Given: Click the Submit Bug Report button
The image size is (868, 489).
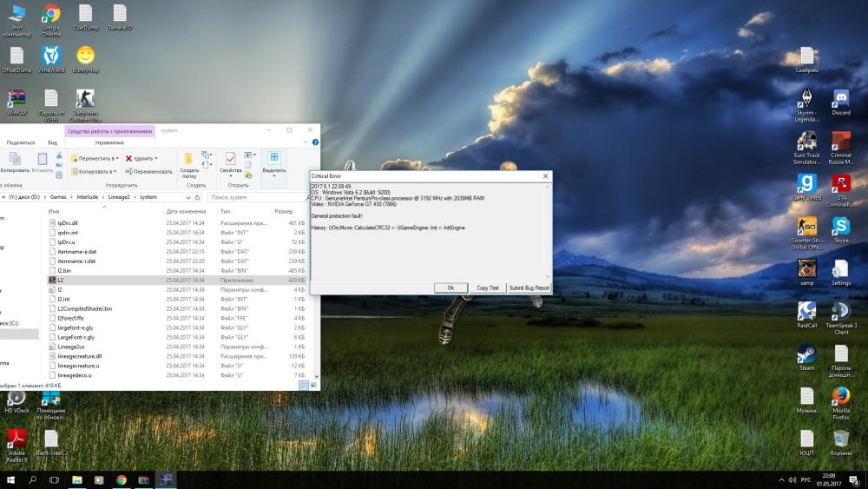Looking at the screenshot, I should pyautogui.click(x=529, y=287).
